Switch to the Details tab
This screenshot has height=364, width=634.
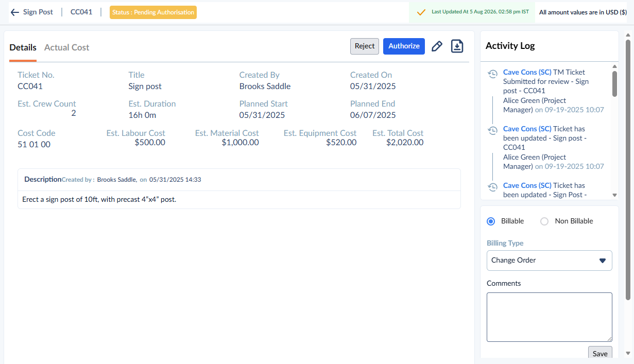pos(23,47)
